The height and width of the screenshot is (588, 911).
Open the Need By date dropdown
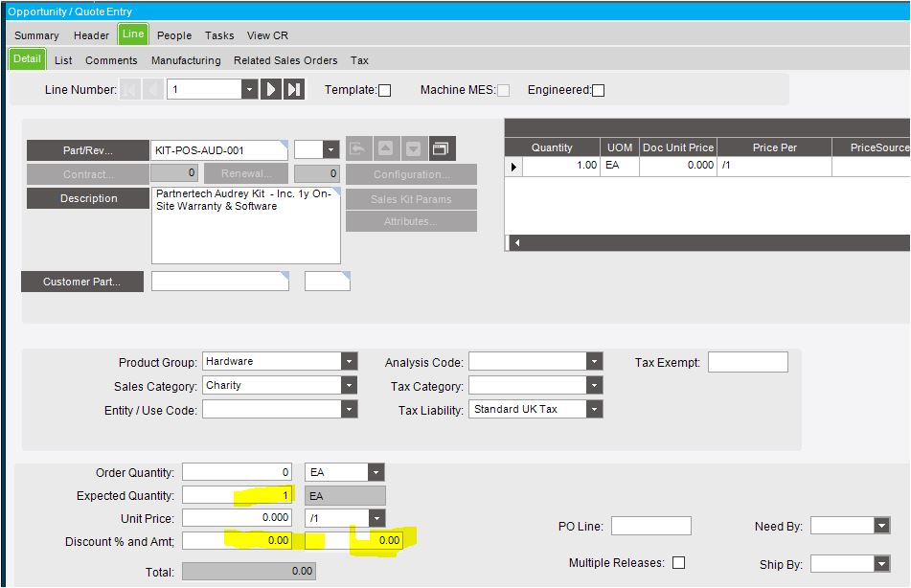click(x=882, y=526)
